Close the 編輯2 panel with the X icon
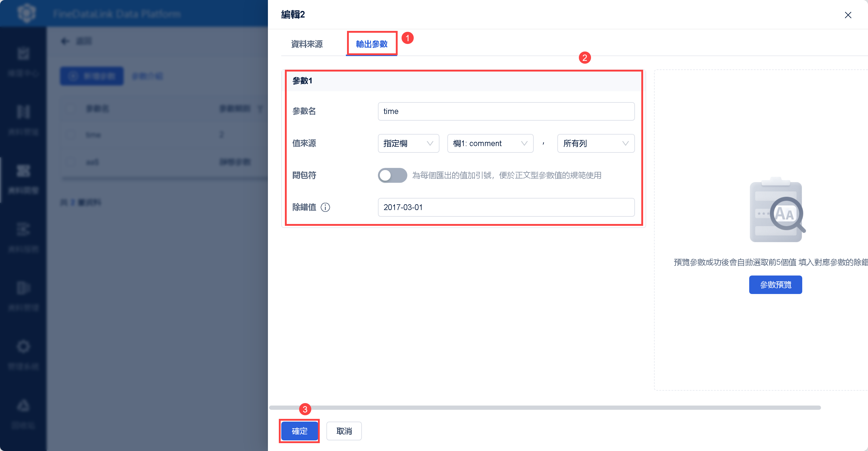 coord(848,15)
